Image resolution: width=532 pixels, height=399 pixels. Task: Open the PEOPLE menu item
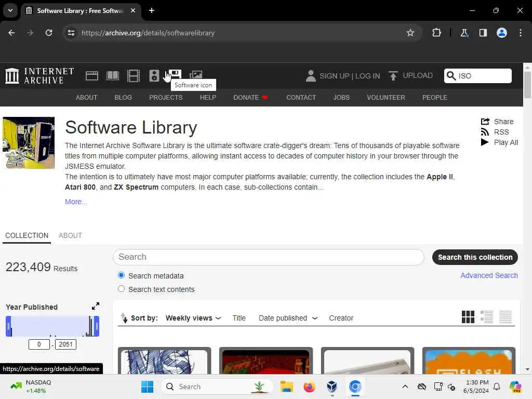[x=435, y=97]
